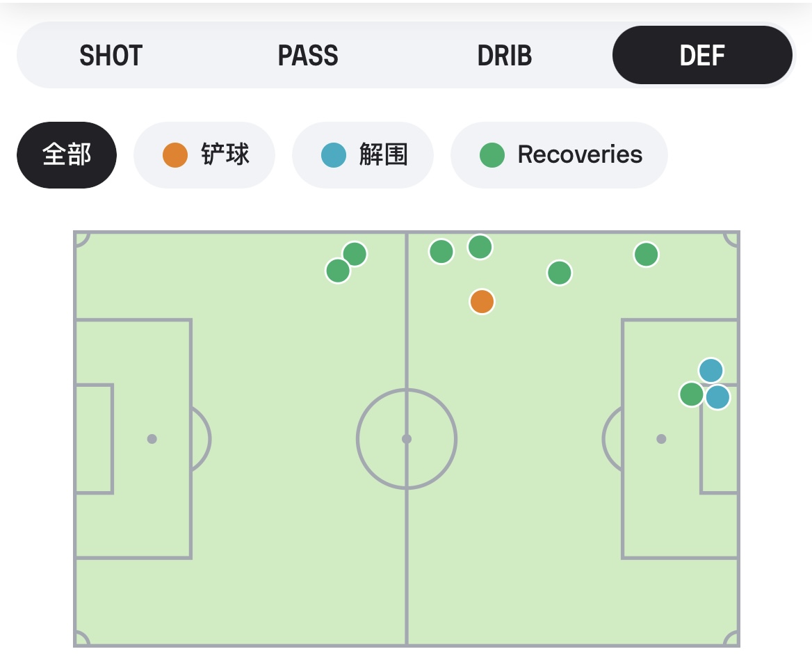Click the active DEF tab
The width and height of the screenshot is (812, 656).
[702, 56]
